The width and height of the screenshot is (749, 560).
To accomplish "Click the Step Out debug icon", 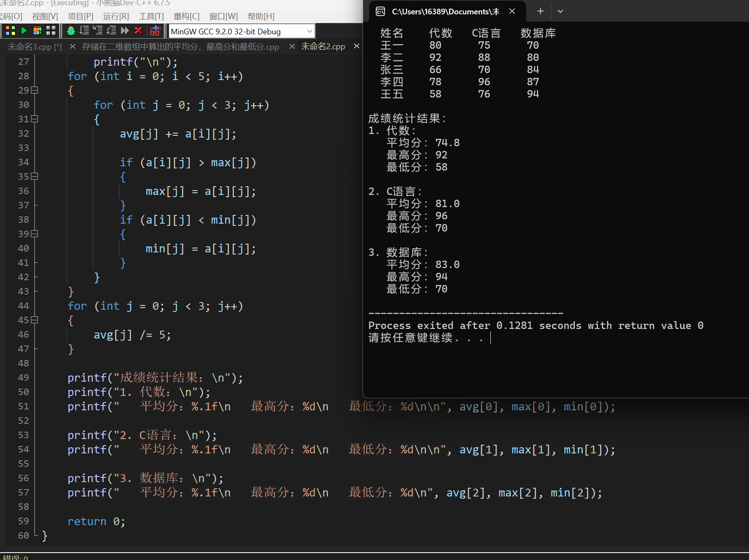I will tap(111, 31).
